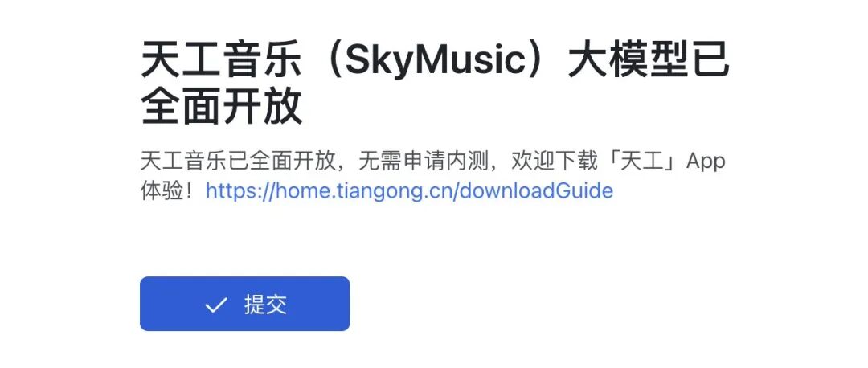Click the 天工音乐 heading text
Screen dimensions: 868x368
[x=222, y=61]
